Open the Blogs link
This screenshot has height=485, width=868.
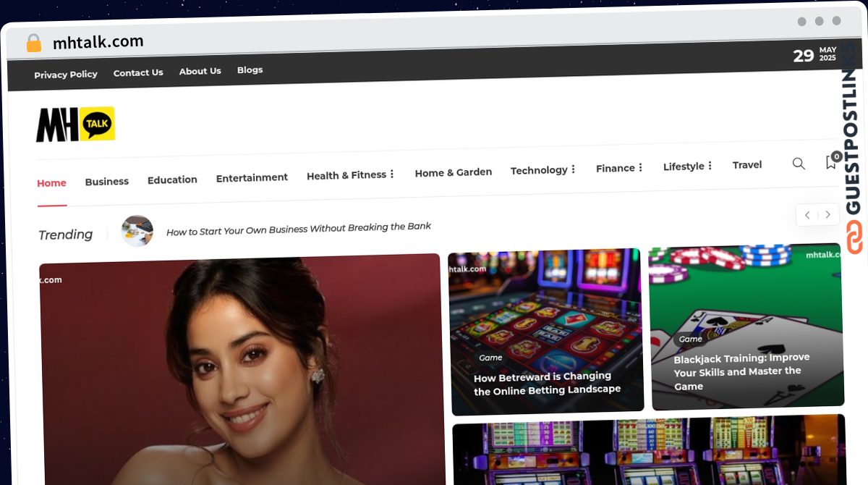coord(250,70)
